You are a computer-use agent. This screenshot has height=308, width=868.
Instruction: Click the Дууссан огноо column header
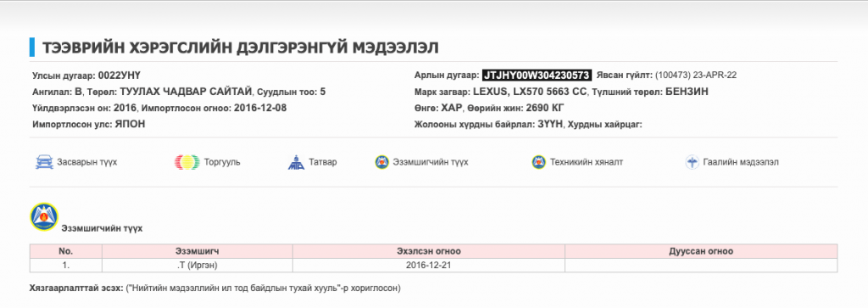701,251
